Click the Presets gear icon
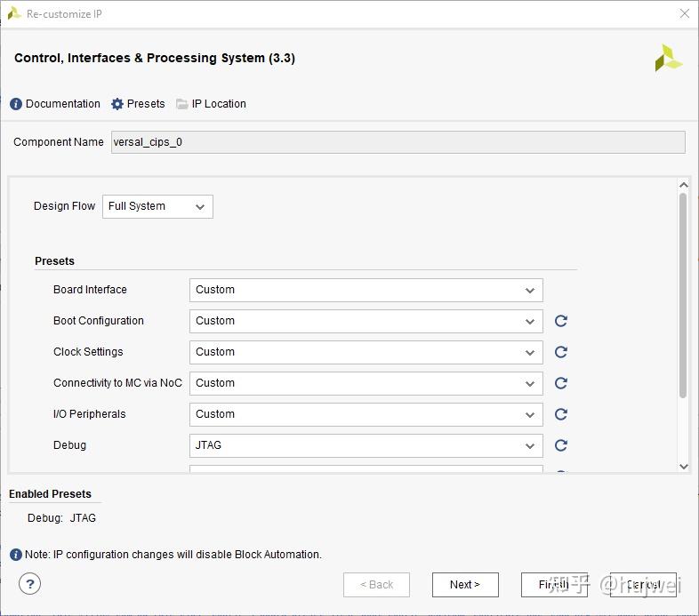The image size is (699, 616). (117, 104)
